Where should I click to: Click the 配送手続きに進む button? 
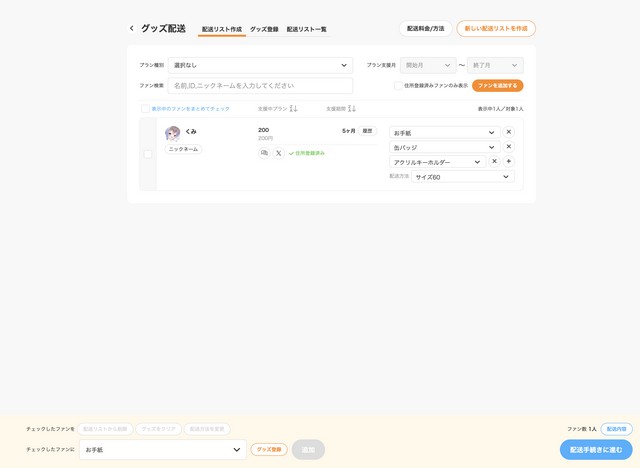(x=595, y=450)
